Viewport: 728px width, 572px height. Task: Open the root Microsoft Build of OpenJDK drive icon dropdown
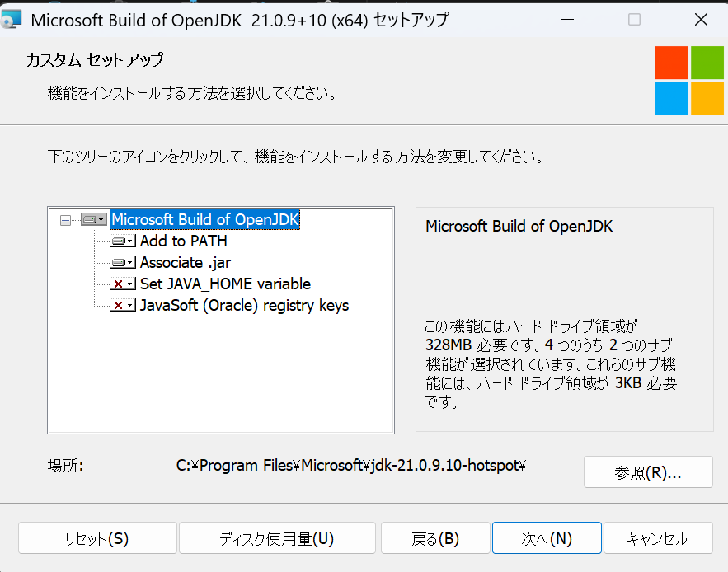tap(94, 220)
